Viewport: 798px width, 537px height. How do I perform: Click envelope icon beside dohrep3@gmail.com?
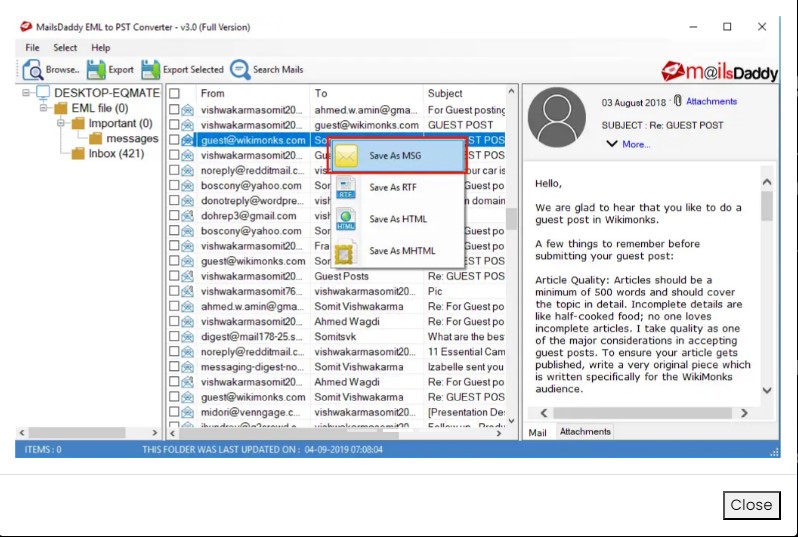pyautogui.click(x=188, y=216)
